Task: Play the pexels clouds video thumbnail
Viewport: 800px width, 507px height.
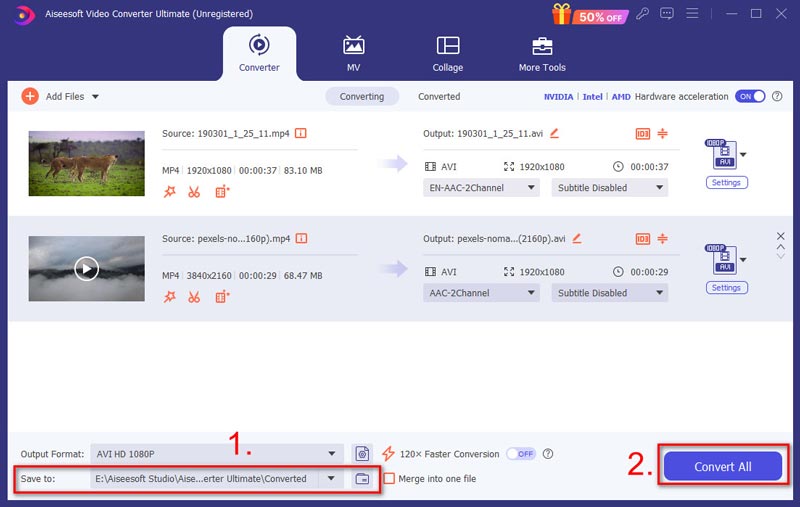Action: (x=87, y=268)
